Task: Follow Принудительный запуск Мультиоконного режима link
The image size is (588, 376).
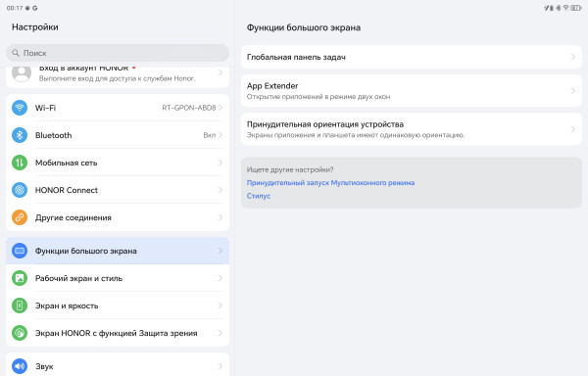Action: tap(330, 183)
